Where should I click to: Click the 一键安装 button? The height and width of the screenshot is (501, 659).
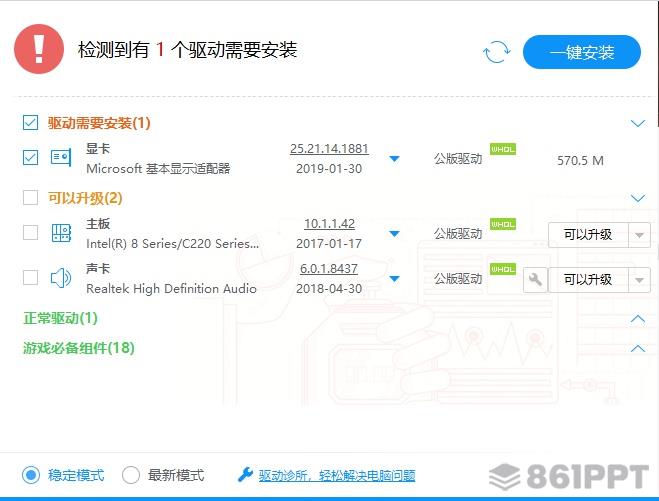[582, 52]
